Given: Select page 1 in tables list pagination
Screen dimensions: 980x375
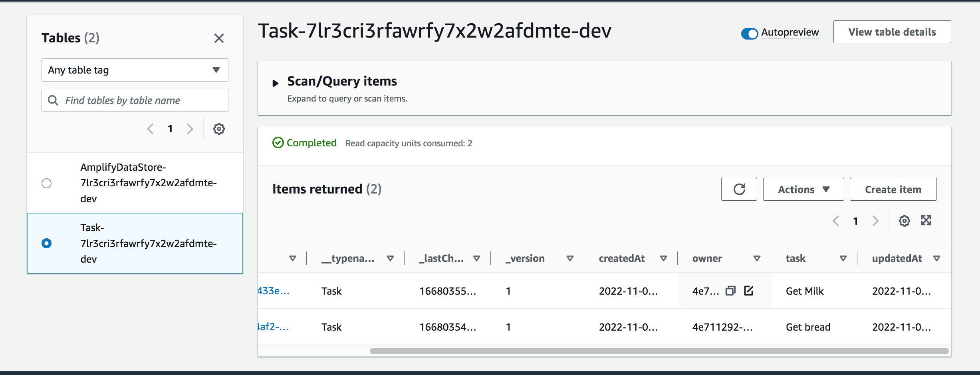Looking at the screenshot, I should coord(170,129).
